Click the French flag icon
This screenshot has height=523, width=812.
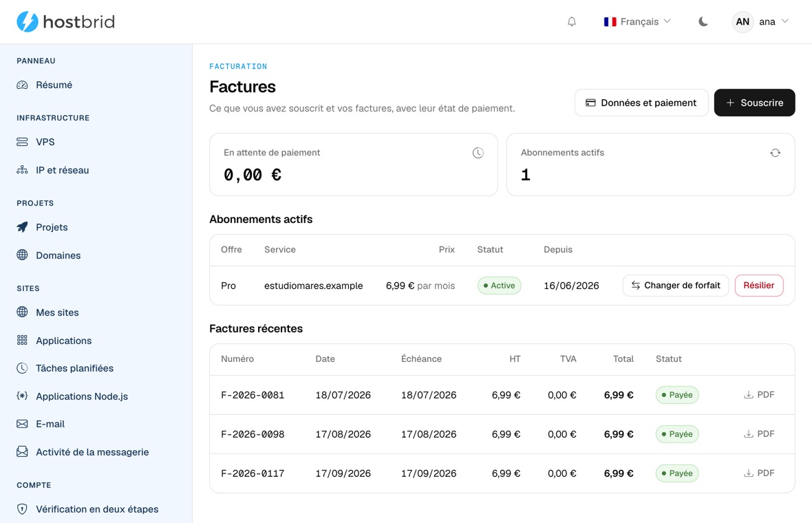point(610,22)
